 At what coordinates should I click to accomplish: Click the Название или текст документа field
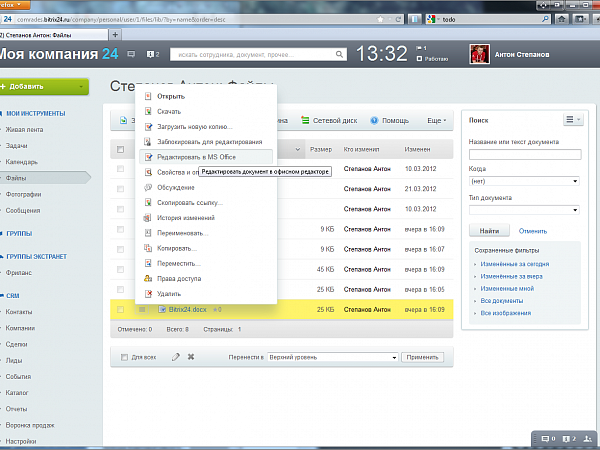pyautogui.click(x=524, y=154)
